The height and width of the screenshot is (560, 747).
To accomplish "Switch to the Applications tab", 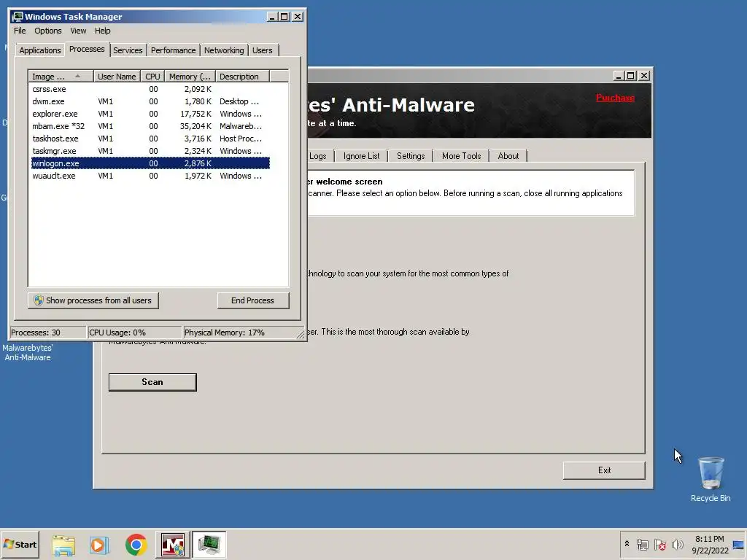I will pyautogui.click(x=39, y=50).
